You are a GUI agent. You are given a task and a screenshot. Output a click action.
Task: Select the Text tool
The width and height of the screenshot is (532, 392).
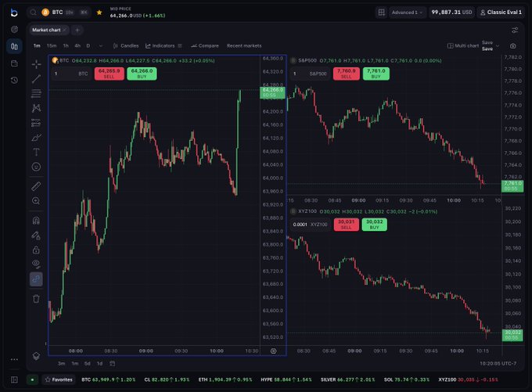(x=36, y=152)
